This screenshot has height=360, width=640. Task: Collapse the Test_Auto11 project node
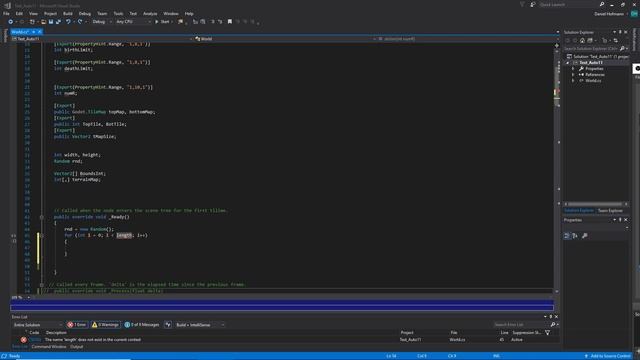[567, 63]
